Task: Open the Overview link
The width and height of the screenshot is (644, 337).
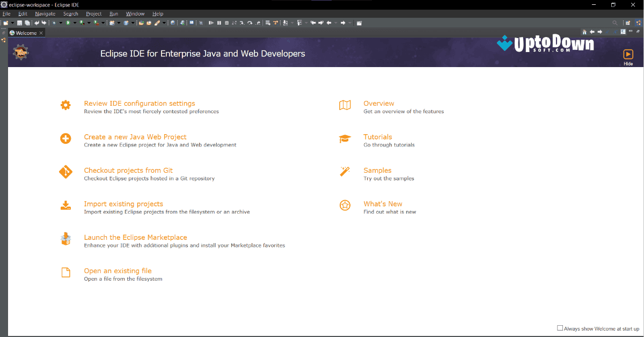Action: [379, 103]
